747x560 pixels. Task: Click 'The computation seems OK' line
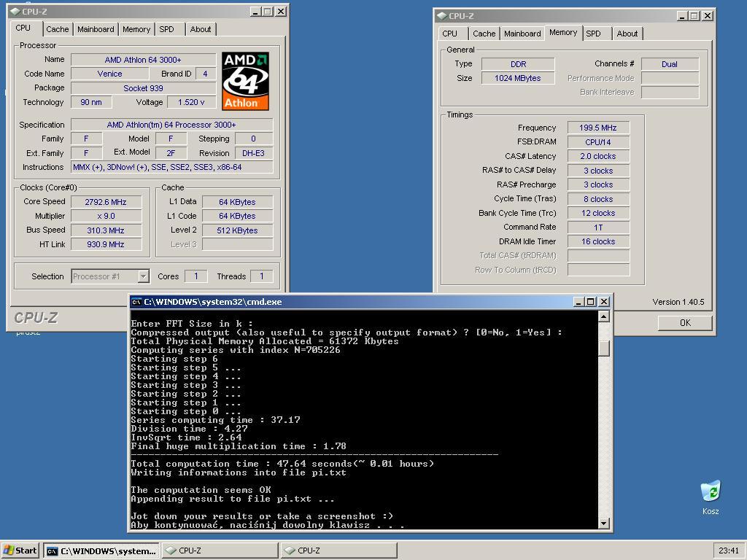[x=201, y=489]
